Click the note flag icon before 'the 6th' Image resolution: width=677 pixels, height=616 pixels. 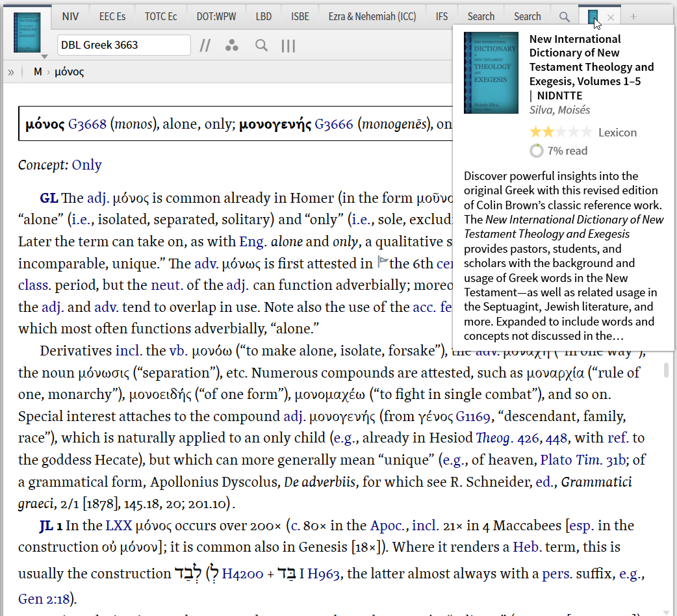tap(383, 262)
